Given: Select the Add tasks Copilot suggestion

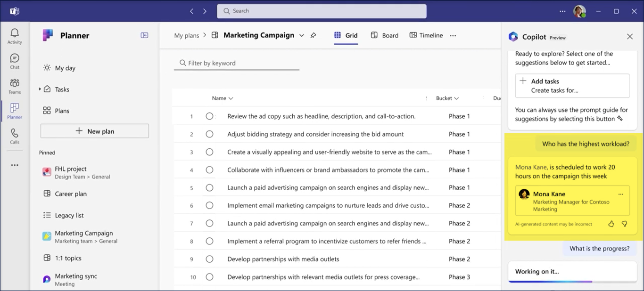Looking at the screenshot, I should [572, 86].
